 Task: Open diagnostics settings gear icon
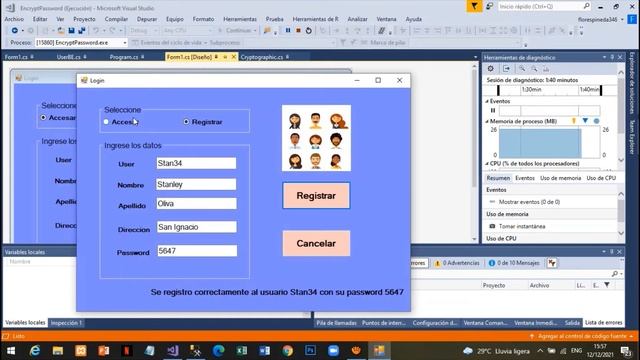(491, 69)
